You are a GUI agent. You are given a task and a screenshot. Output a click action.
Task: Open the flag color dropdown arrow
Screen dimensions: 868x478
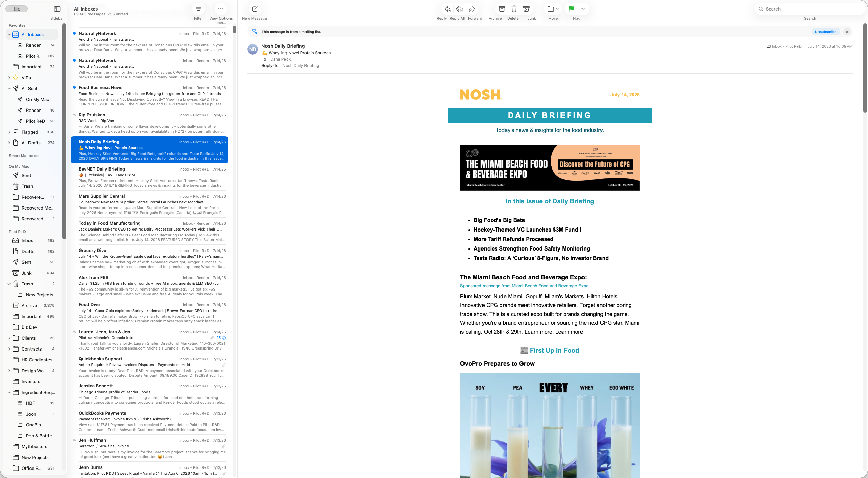(x=583, y=9)
